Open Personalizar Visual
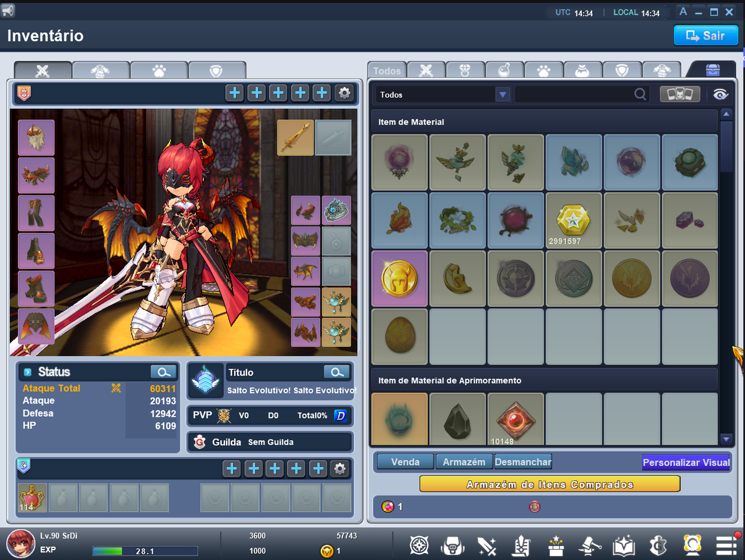745x560 pixels. point(686,462)
